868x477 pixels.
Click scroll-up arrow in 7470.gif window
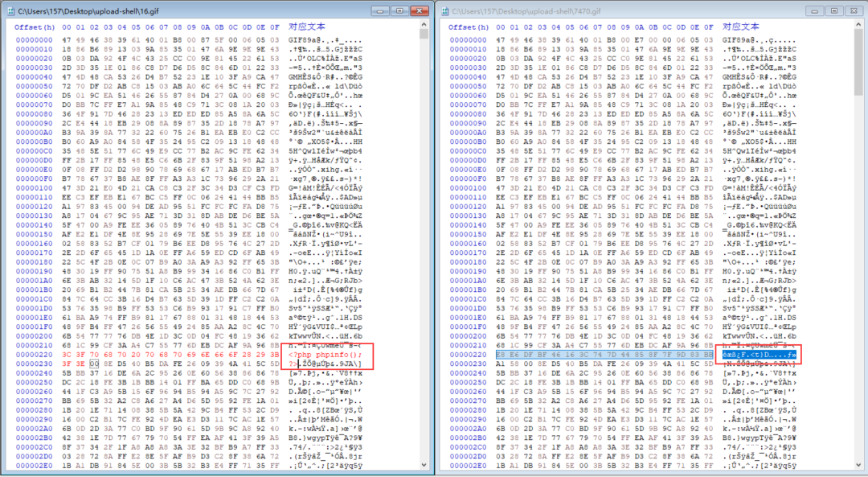(x=858, y=26)
